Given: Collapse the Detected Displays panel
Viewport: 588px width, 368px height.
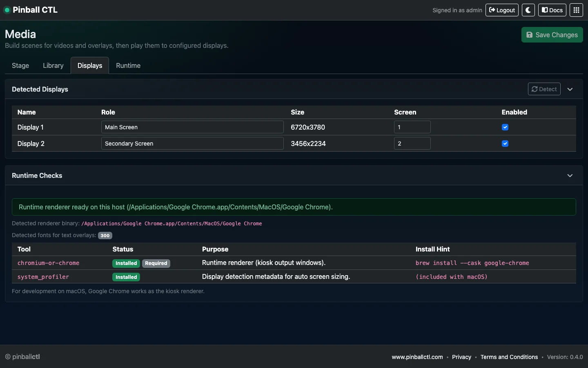Looking at the screenshot, I should [x=570, y=89].
